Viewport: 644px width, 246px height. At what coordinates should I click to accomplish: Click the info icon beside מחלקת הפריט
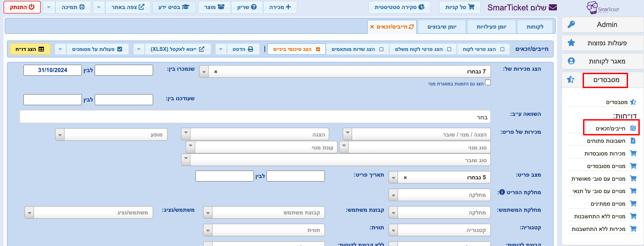[502, 192]
